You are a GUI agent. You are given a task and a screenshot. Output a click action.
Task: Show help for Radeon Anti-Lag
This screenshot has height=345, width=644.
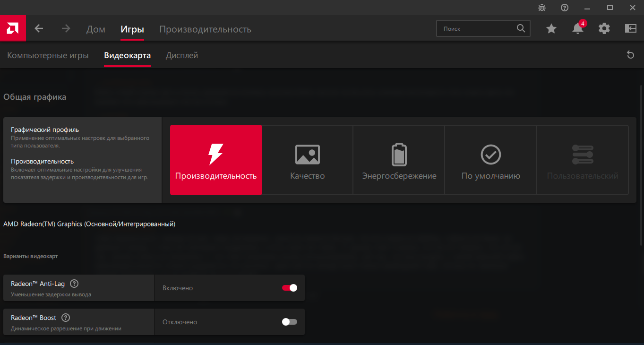[x=74, y=284]
